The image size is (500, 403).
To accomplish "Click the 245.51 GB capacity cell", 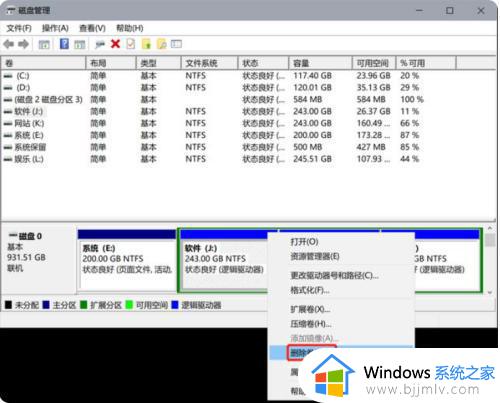I will click(x=313, y=159).
